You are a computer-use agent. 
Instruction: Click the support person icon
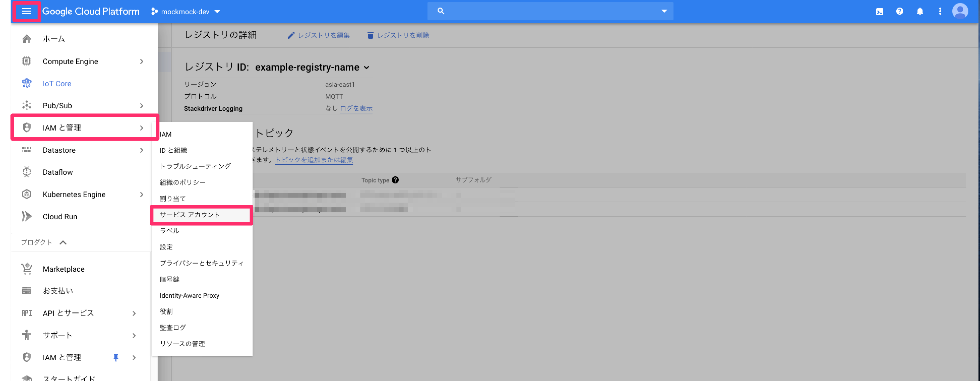[27, 335]
